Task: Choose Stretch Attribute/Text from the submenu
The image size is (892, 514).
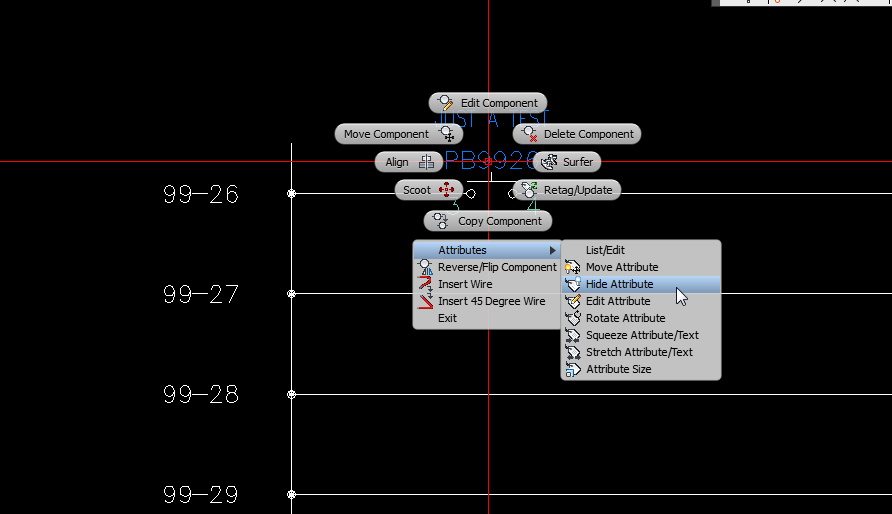Action: point(641,353)
